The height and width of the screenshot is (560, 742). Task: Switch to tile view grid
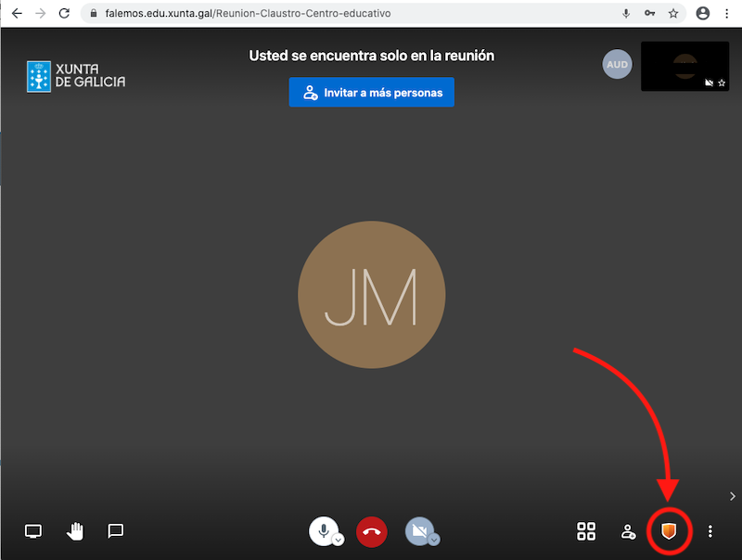(586, 531)
